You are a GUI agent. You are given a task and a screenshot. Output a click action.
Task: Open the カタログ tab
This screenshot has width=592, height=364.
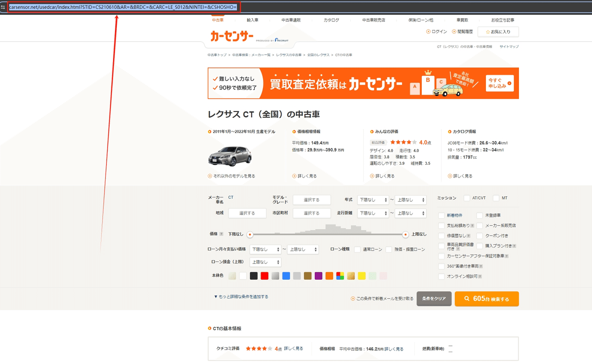click(332, 20)
